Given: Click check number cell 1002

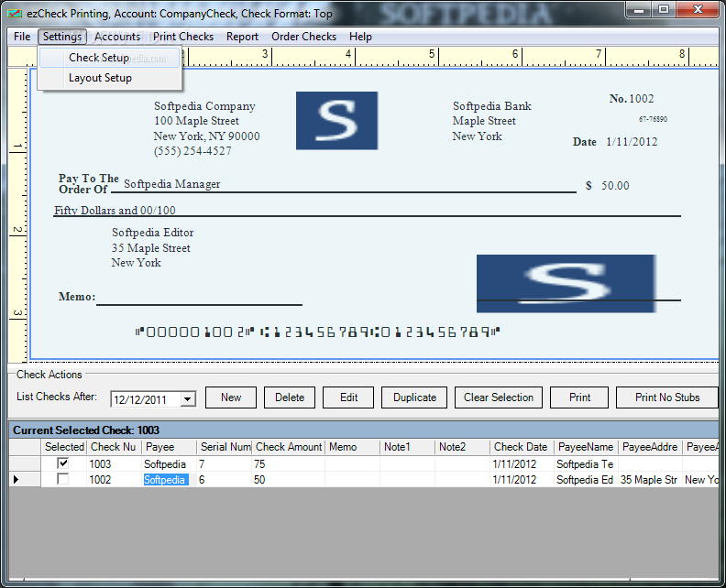Looking at the screenshot, I should (114, 480).
